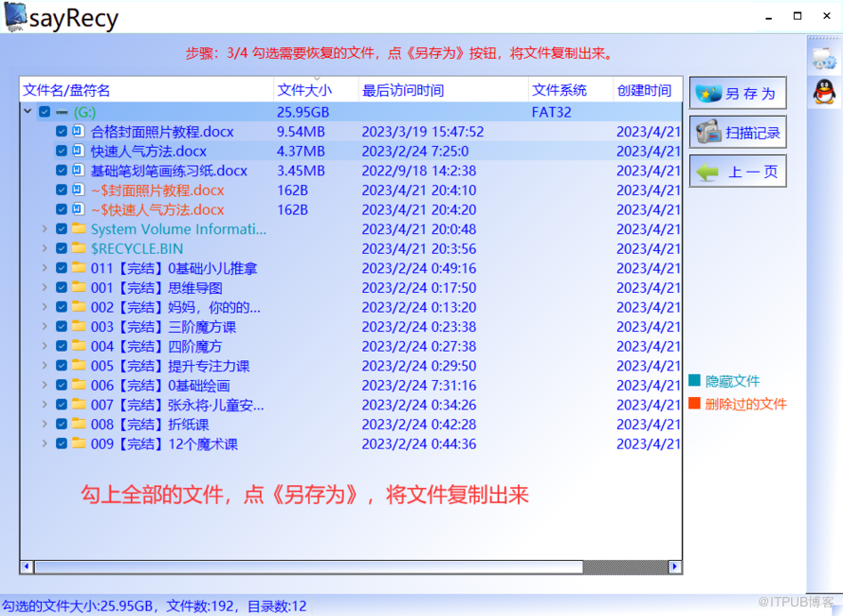The height and width of the screenshot is (616, 843).
Task: Expand the 001 思维导图 folder
Action: tap(46, 287)
